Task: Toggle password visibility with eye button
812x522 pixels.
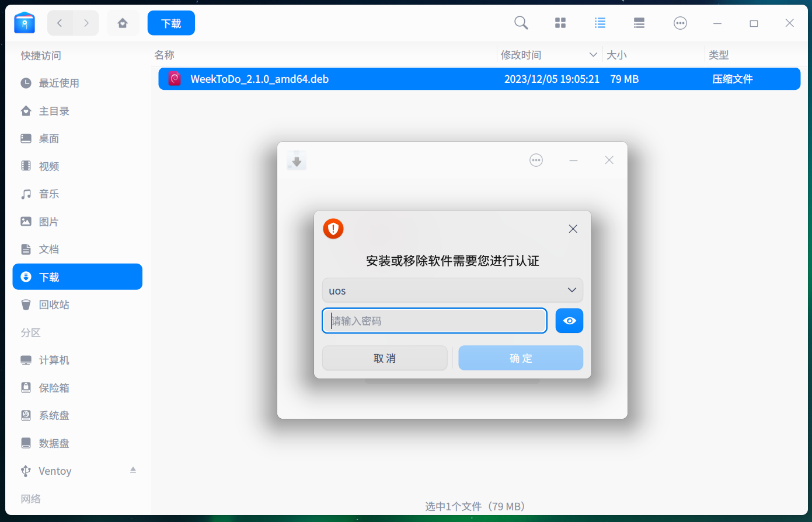Action: [569, 321]
